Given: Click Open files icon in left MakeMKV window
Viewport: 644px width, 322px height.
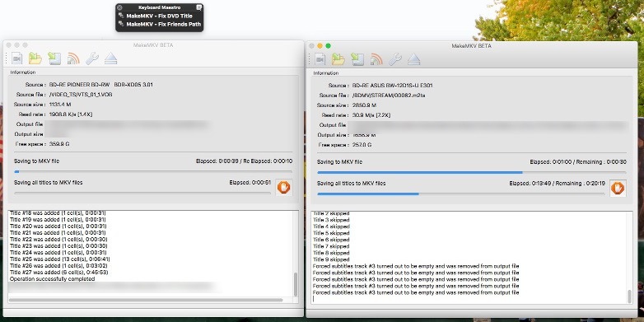Looking at the screenshot, I should tap(35, 58).
